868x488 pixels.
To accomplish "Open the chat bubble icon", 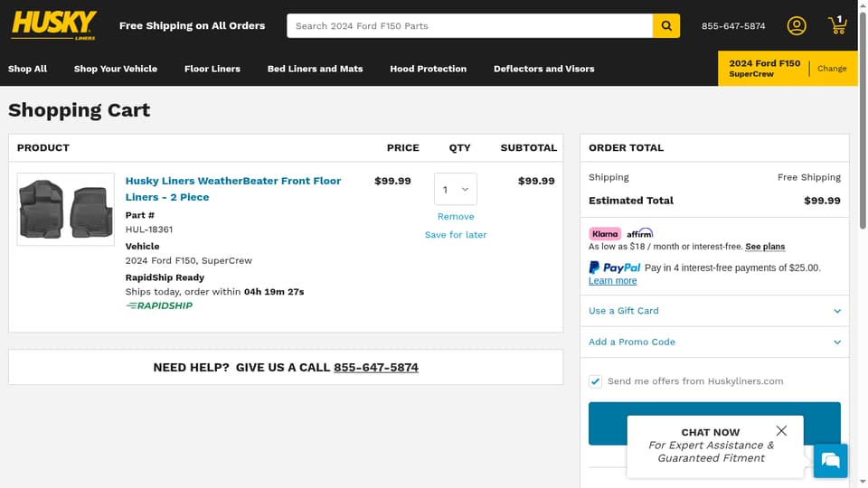I will point(830,460).
